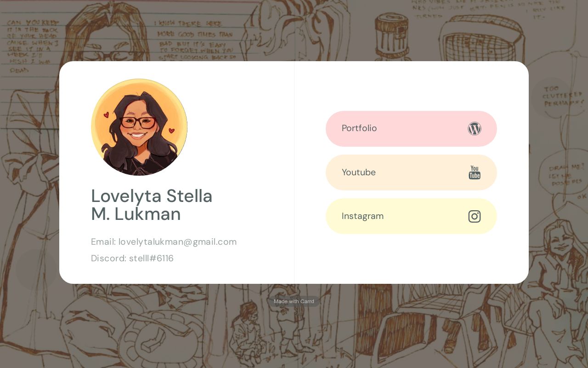Click the Discord stelll#6116 handle
The image size is (588, 368).
click(x=132, y=259)
